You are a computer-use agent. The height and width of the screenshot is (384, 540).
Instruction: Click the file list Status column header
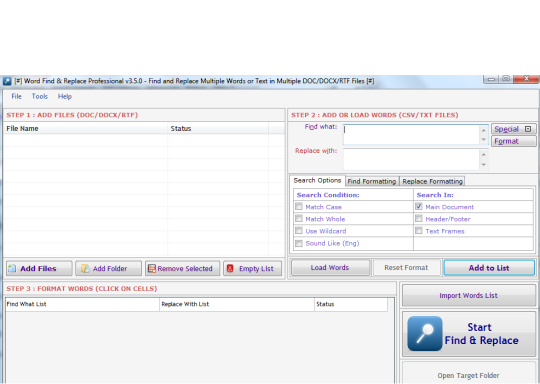[x=218, y=128]
